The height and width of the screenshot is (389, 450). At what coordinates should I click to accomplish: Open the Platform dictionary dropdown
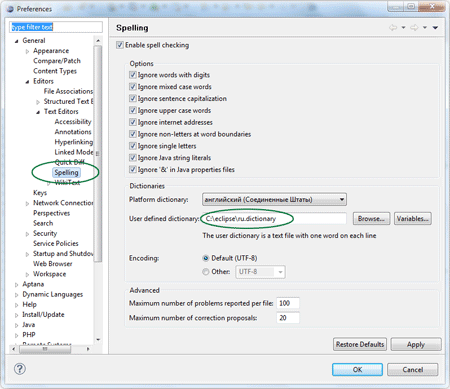pyautogui.click(x=274, y=199)
